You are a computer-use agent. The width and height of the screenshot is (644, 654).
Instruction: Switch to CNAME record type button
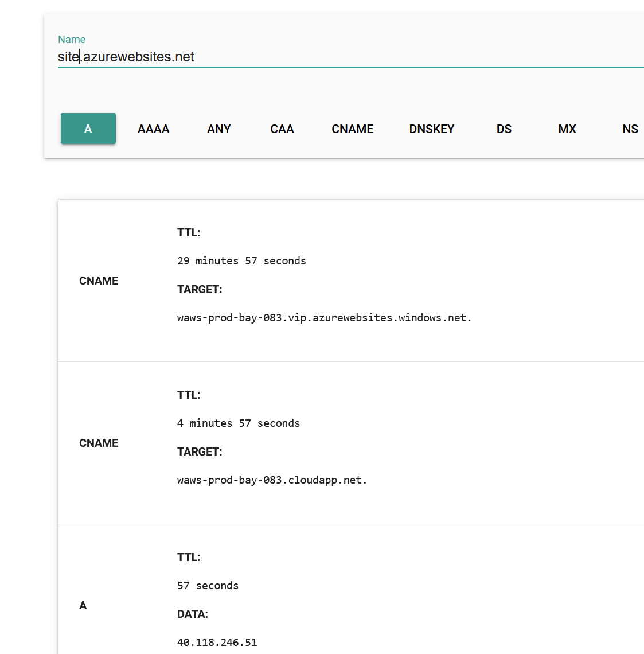352,129
